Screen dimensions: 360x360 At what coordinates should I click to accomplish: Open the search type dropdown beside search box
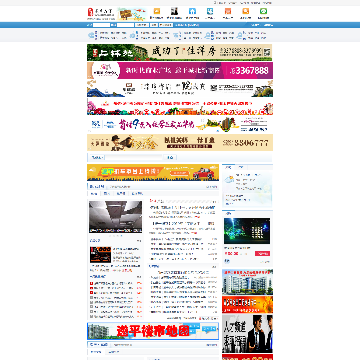coord(96,157)
